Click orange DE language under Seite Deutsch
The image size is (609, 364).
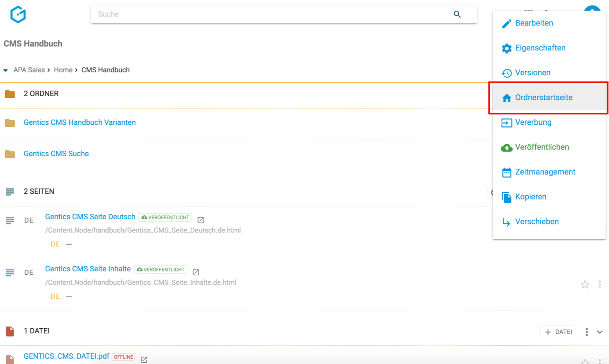[55, 244]
